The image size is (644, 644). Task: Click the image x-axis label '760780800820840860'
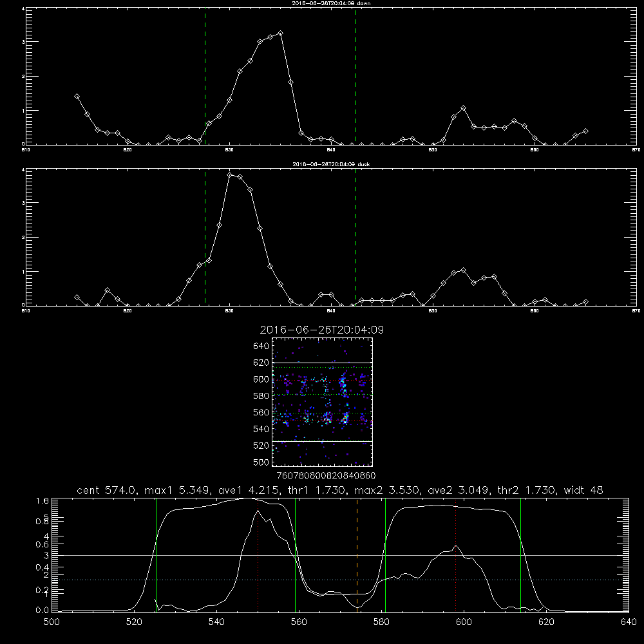[327, 475]
